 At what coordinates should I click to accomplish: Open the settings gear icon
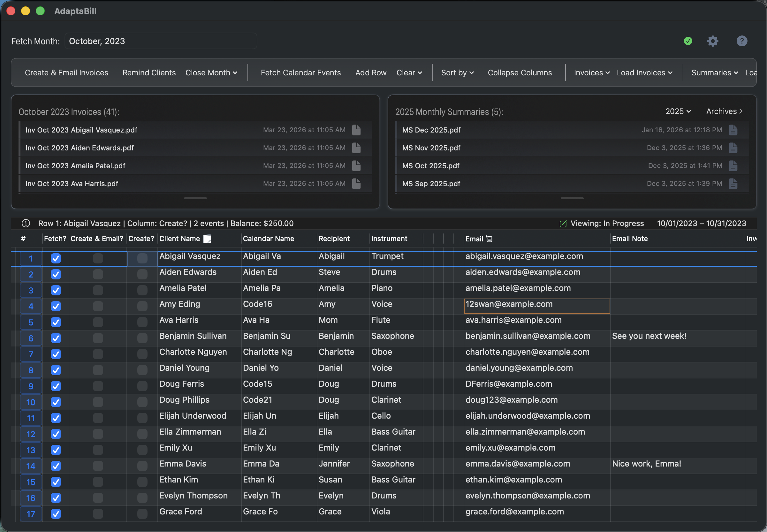click(713, 41)
